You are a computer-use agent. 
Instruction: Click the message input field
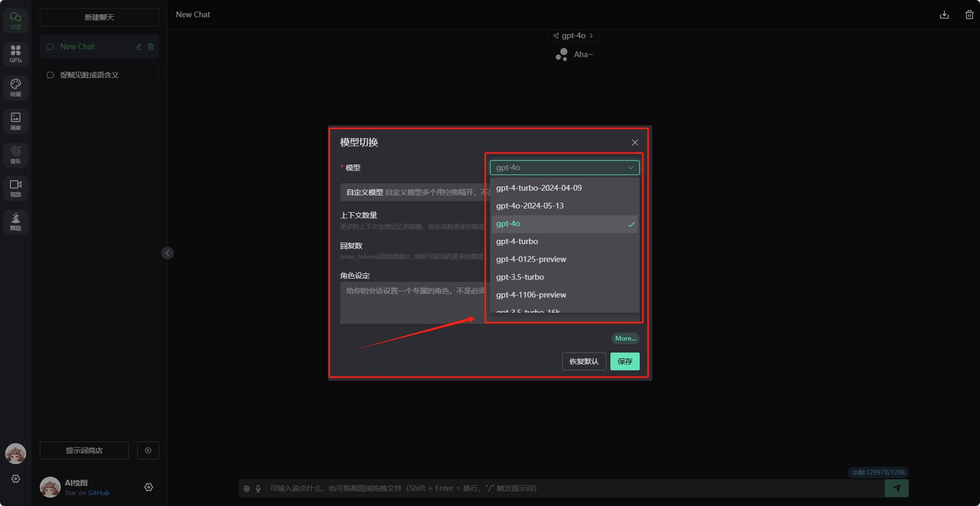[571, 488]
